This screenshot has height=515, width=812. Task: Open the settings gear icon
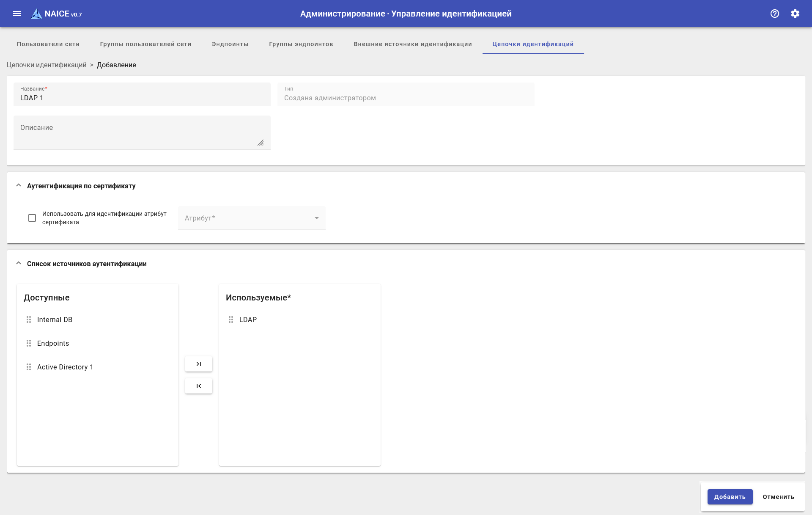pos(795,14)
